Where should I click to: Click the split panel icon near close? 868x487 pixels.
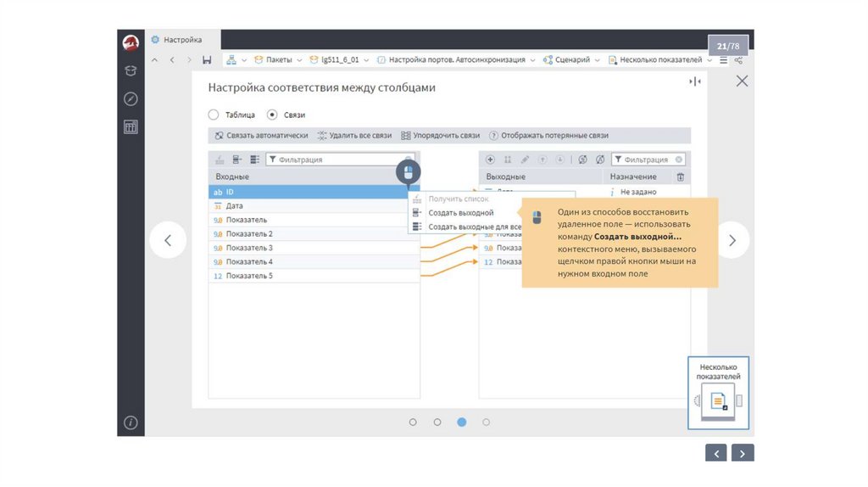pos(695,81)
